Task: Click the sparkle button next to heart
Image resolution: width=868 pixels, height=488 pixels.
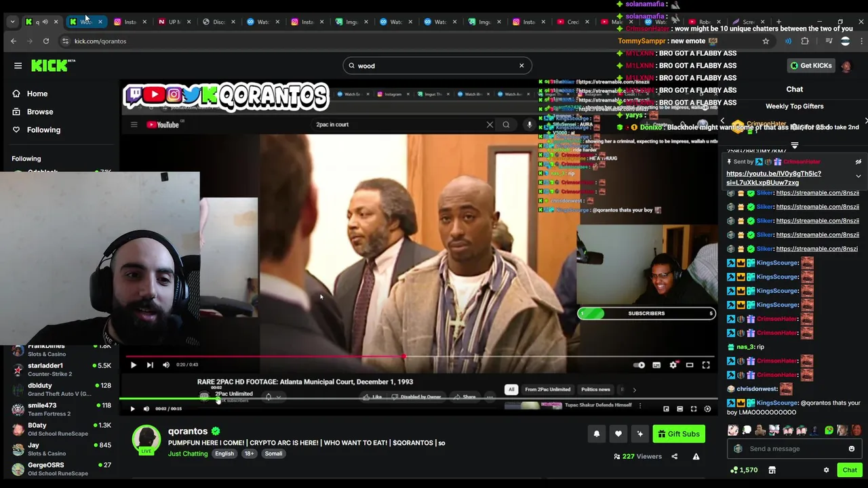Action: coord(639,434)
